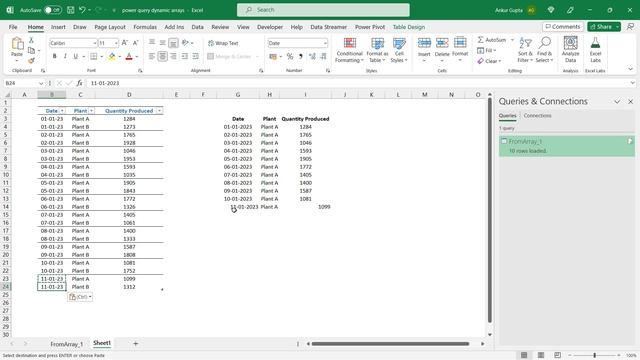Open the Number Format Date dropdown

(x=325, y=43)
